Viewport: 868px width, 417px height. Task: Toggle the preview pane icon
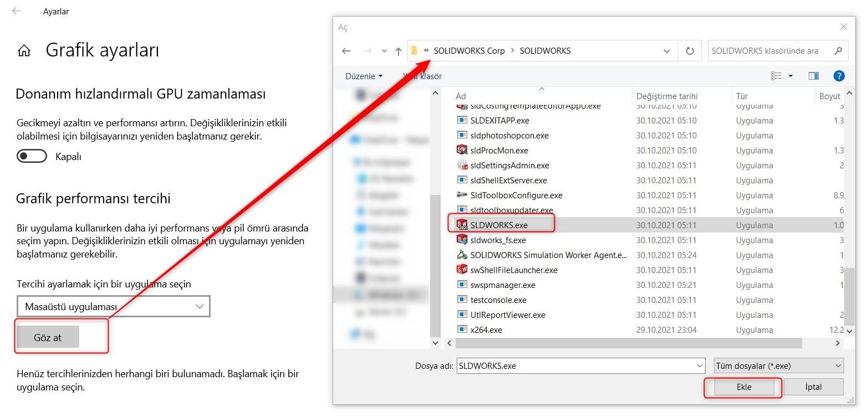(813, 76)
